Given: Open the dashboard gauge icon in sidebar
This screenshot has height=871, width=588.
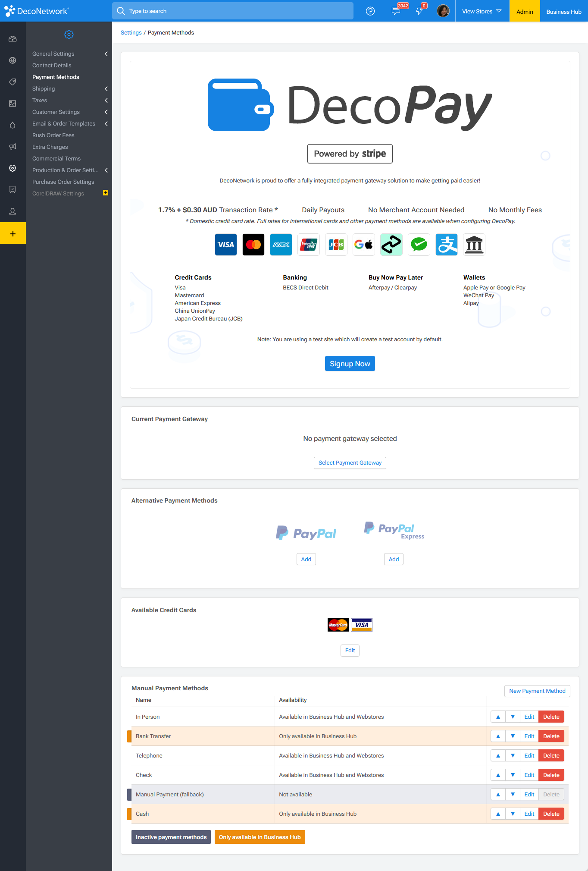Looking at the screenshot, I should pyautogui.click(x=13, y=39).
